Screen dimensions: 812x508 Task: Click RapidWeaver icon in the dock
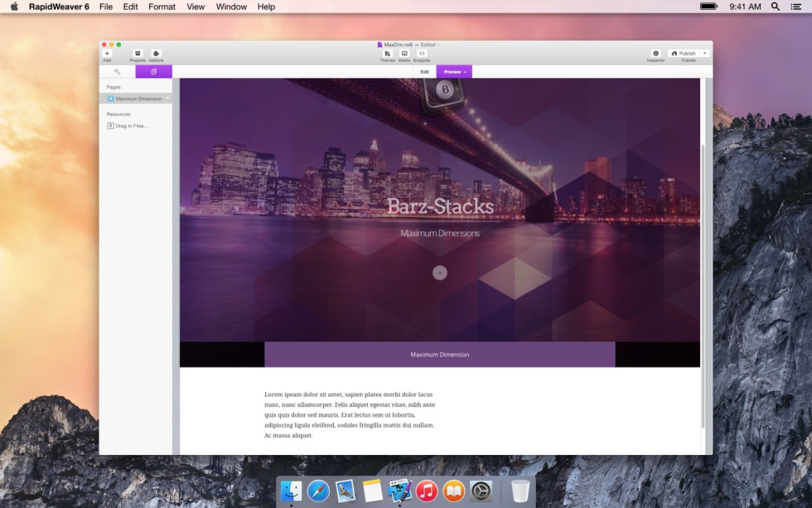[x=399, y=491]
